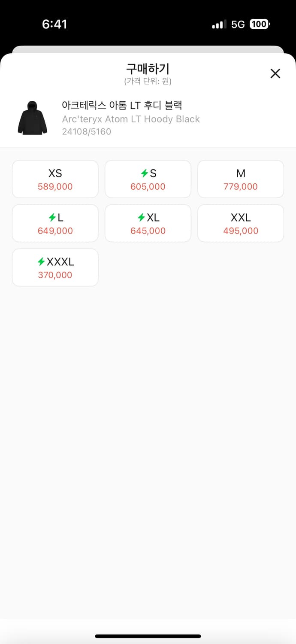Select the XS size option
This screenshot has height=644, width=296.
(x=55, y=179)
